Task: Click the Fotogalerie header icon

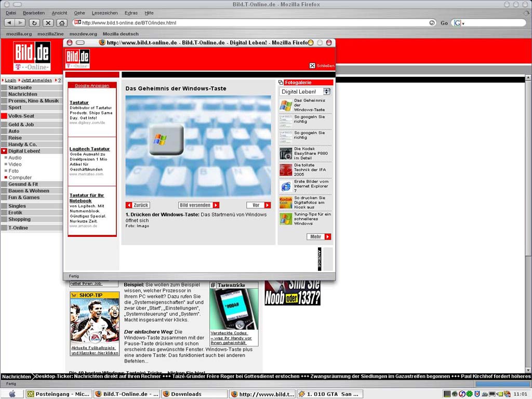Action: [281, 83]
